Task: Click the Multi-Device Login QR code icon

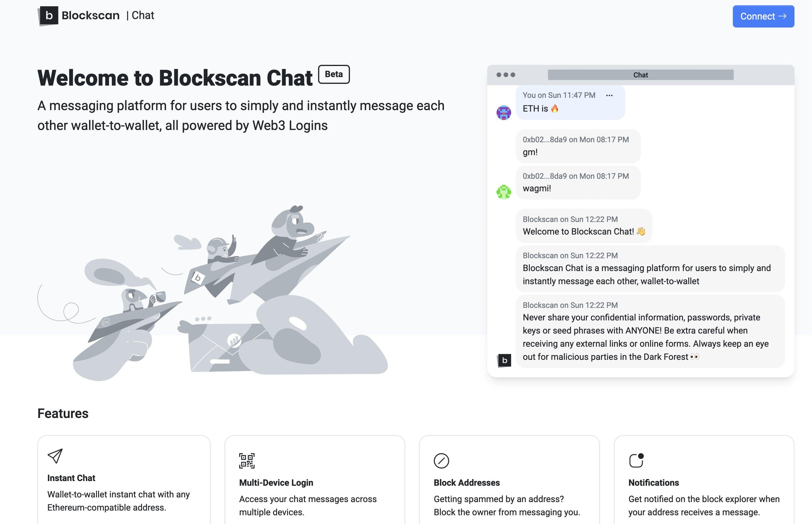Action: click(247, 461)
